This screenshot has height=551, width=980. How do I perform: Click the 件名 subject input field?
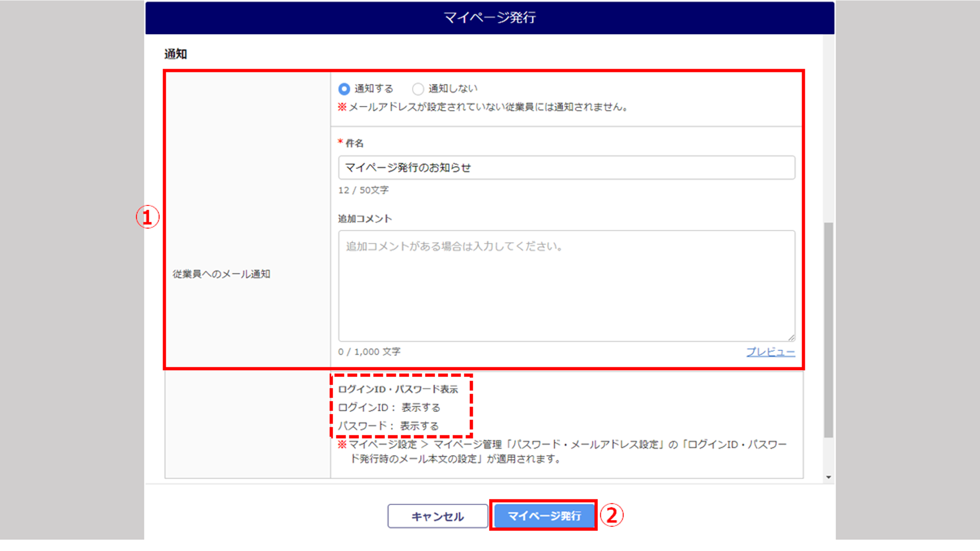[566, 168]
